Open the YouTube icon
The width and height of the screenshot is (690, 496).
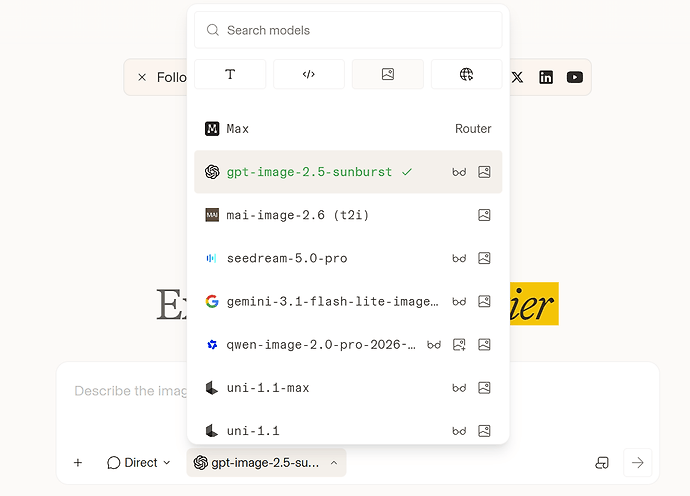coord(575,77)
